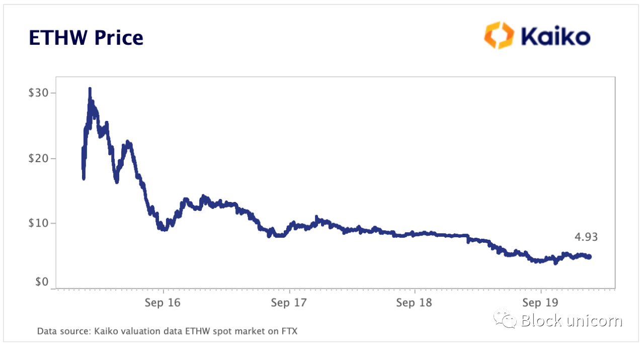
Task: Select the Sep 18 date label
Action: pyautogui.click(x=414, y=303)
